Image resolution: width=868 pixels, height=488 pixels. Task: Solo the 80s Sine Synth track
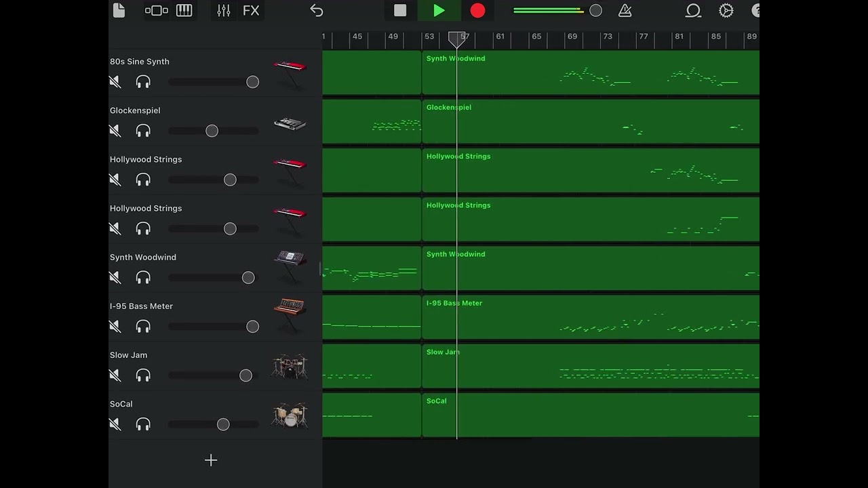(143, 82)
